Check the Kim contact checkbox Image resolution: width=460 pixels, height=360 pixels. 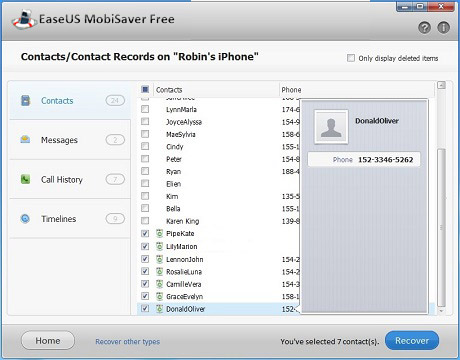[x=145, y=196]
